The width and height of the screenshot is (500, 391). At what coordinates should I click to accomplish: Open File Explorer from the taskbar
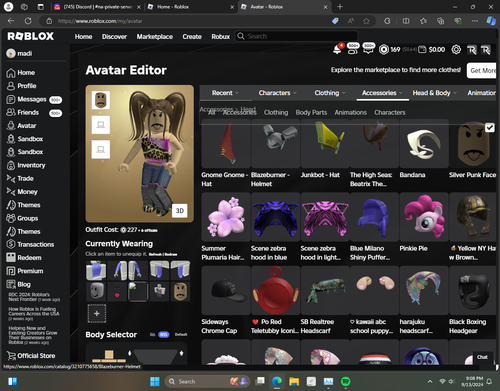294,381
